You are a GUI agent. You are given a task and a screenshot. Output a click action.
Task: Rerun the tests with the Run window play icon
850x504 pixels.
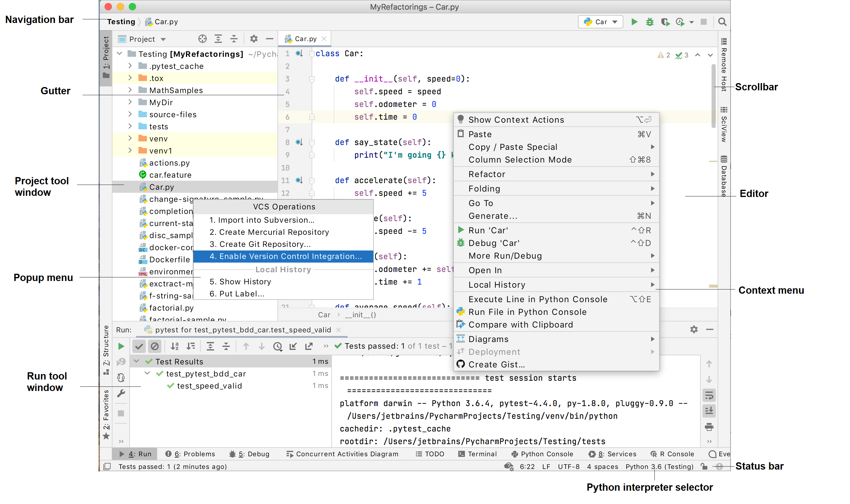click(x=121, y=346)
